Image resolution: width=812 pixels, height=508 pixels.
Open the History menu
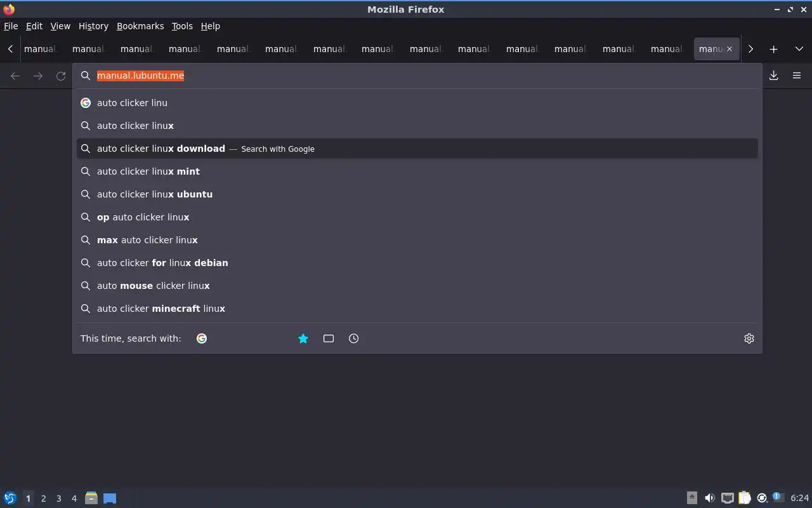pyautogui.click(x=93, y=26)
